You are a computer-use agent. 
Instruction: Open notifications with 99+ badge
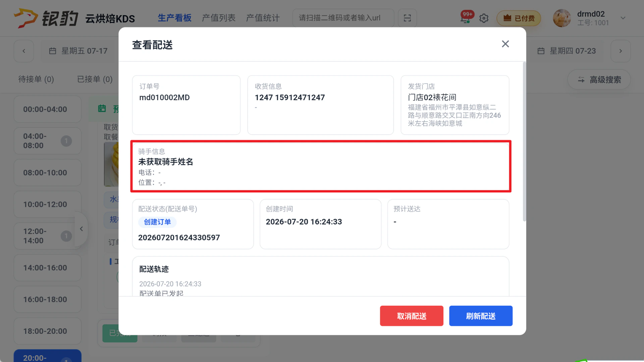point(466,18)
